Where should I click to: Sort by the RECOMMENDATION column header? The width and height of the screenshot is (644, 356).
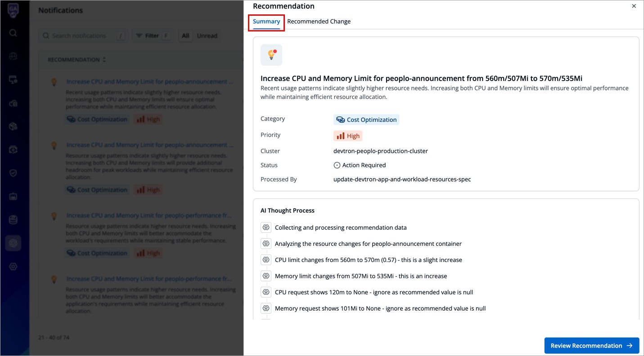click(77, 60)
